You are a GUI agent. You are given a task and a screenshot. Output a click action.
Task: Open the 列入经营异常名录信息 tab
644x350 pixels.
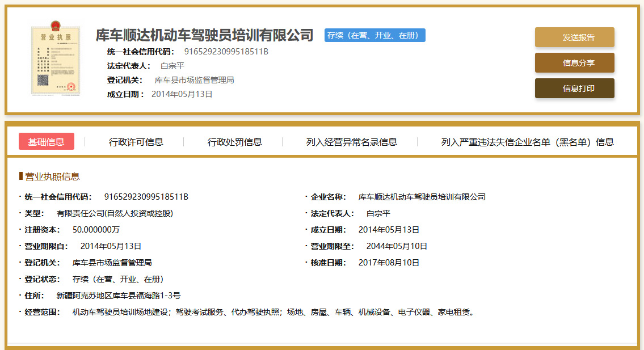352,142
